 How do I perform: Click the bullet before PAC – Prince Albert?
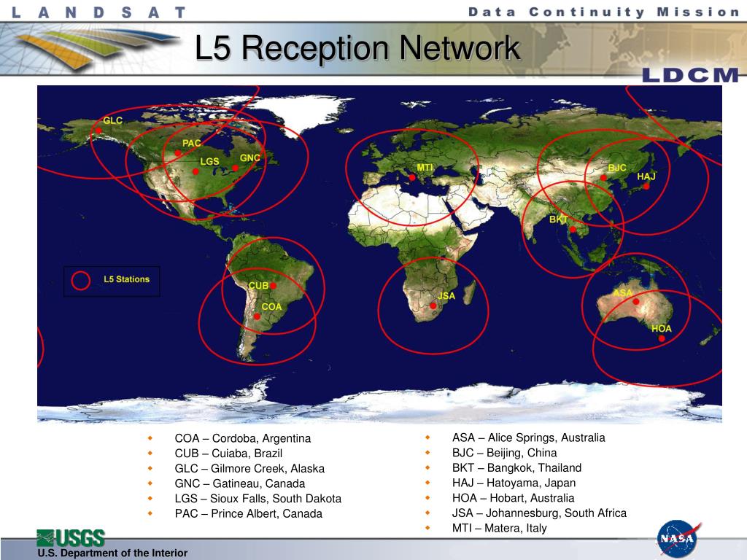(150, 513)
